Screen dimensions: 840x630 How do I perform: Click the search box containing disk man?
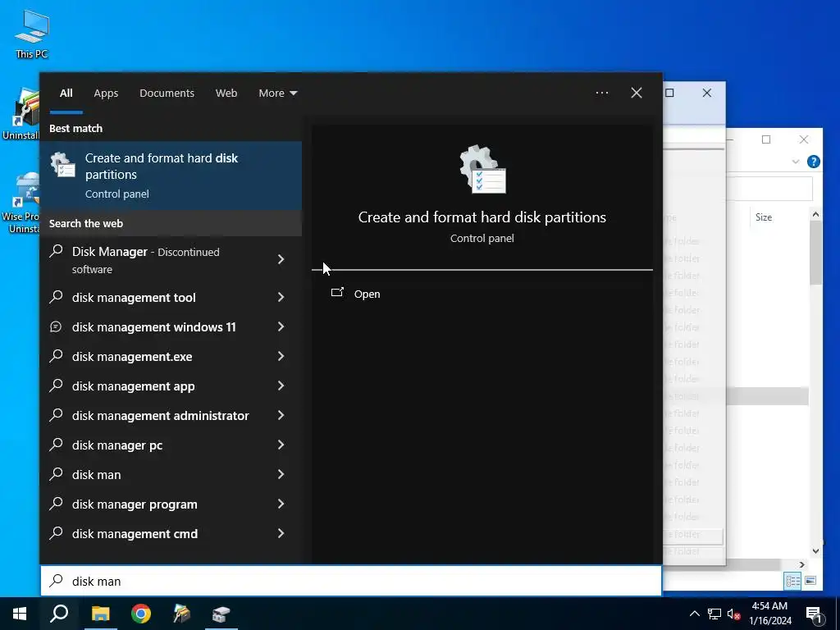pyautogui.click(x=351, y=581)
